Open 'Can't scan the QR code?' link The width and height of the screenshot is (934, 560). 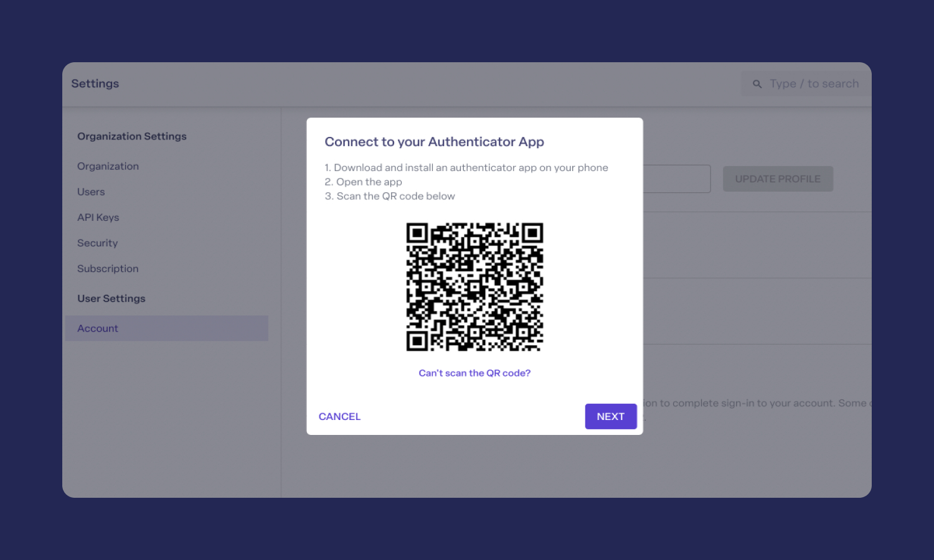(474, 373)
